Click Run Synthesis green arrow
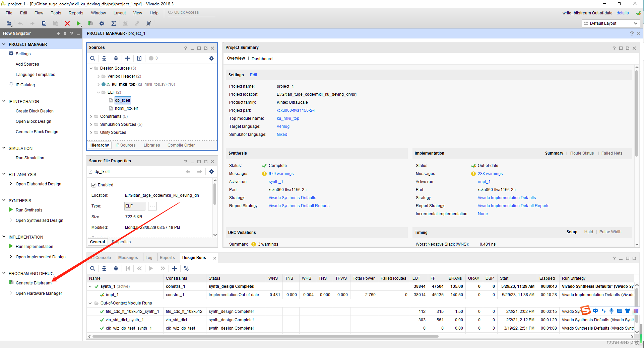644x348 pixels. pos(11,209)
